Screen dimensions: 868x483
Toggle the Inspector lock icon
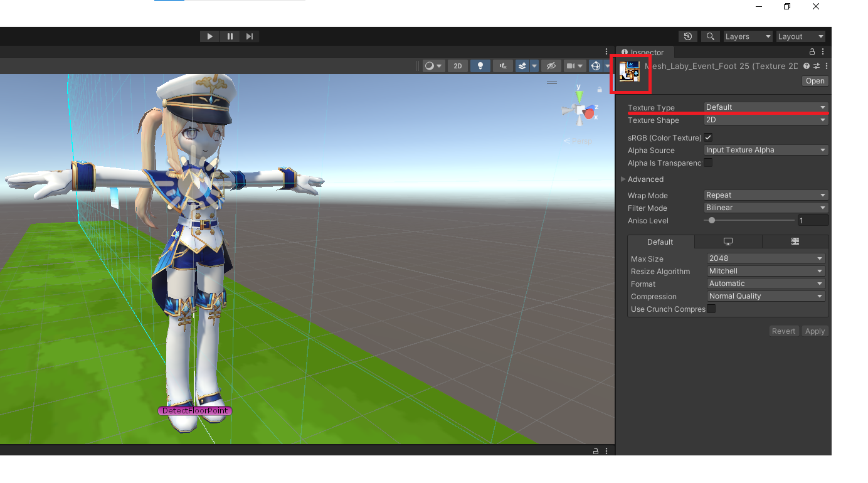pos(812,52)
